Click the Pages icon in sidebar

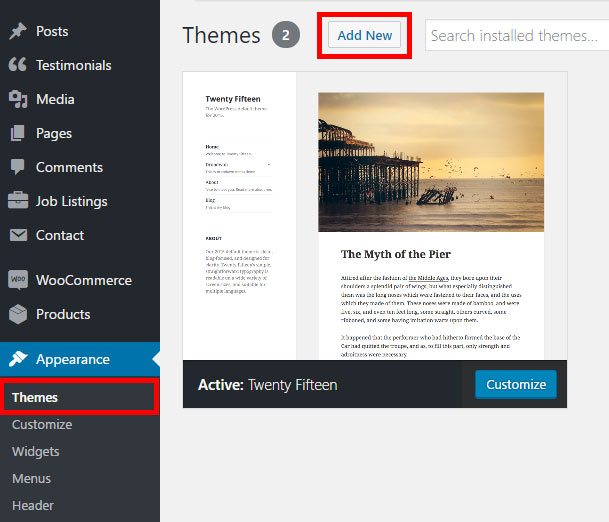tap(18, 133)
